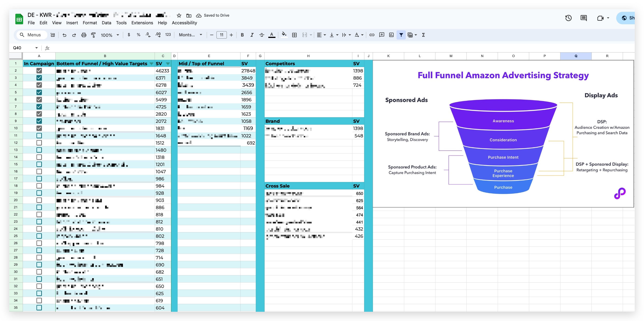Screen dimensions: 644x321
Task: Open the zoom level 100% dropdown
Action: pos(110,35)
